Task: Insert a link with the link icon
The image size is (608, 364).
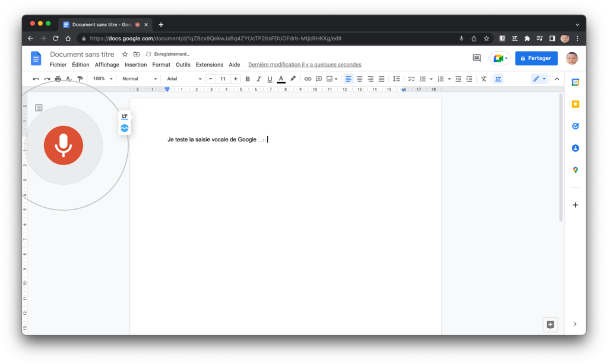Action: point(308,79)
